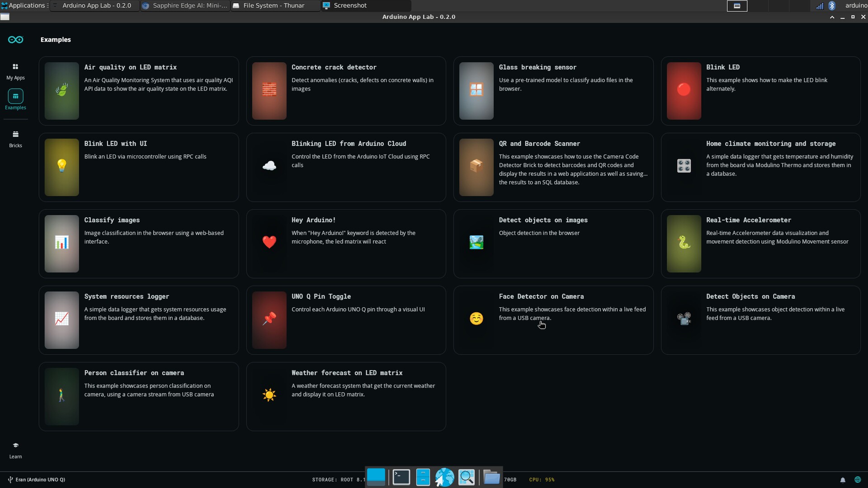Open My Apps in sidebar
The height and width of the screenshot is (488, 868).
coord(15,71)
